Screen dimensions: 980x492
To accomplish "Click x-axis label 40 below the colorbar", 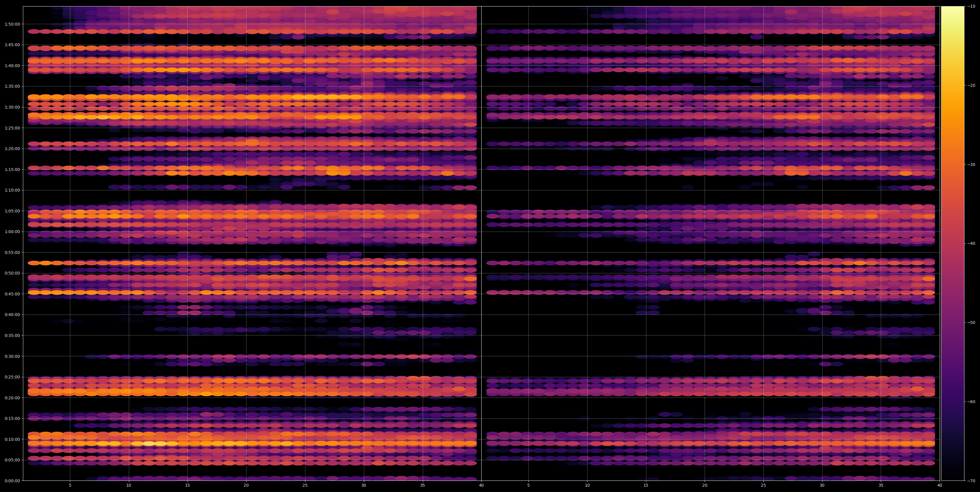I will (x=940, y=486).
